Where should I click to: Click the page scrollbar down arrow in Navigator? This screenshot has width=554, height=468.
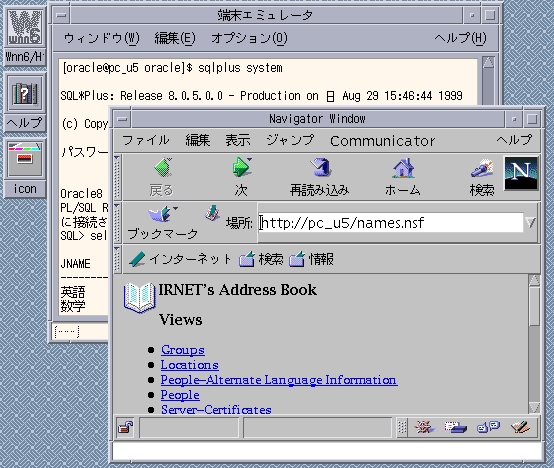point(534,407)
